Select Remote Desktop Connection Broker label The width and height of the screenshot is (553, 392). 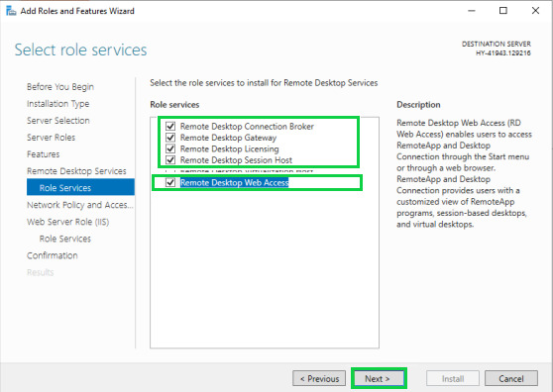(x=247, y=126)
